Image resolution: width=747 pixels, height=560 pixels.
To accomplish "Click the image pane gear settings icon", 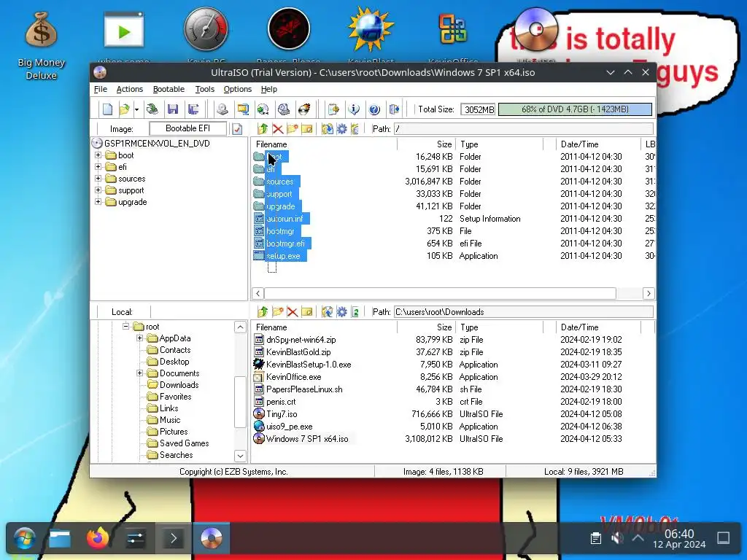I will tap(341, 128).
